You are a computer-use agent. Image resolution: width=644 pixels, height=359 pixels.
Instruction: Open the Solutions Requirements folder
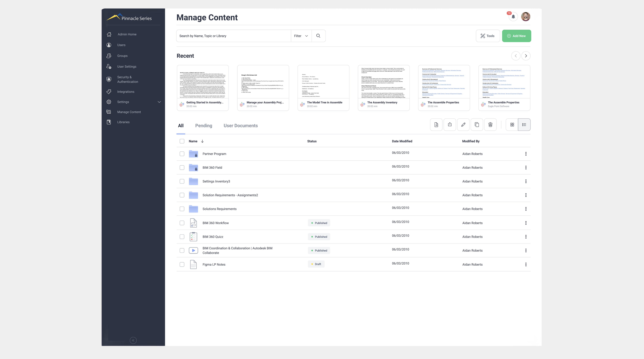pyautogui.click(x=220, y=209)
